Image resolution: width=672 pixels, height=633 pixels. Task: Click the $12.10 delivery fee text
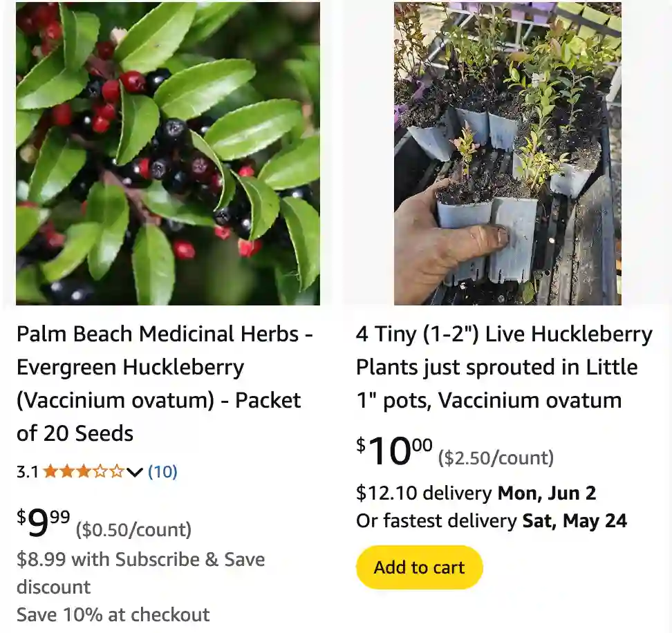(x=380, y=493)
